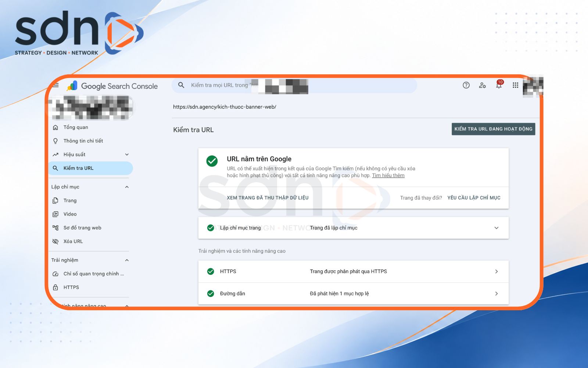Open the blurred property selector

pos(91,107)
